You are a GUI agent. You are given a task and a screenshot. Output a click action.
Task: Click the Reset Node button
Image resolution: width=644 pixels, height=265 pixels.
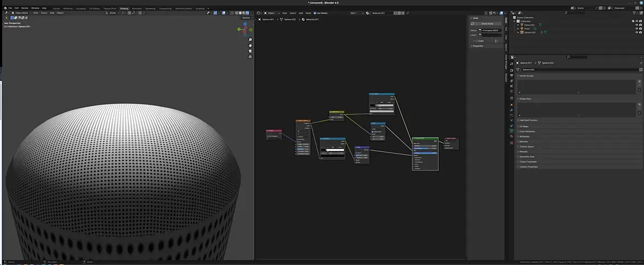pos(487,23)
